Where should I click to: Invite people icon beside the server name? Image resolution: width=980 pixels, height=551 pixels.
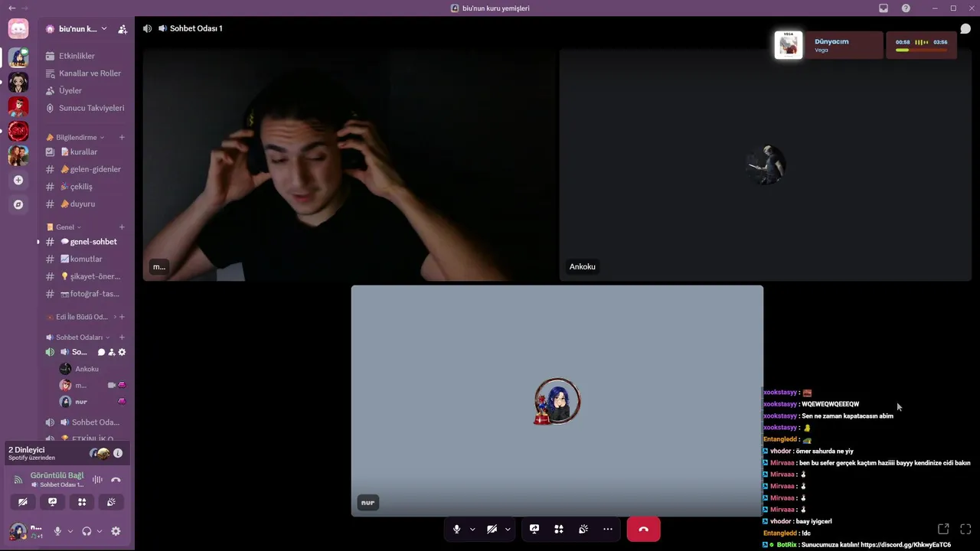[122, 29]
